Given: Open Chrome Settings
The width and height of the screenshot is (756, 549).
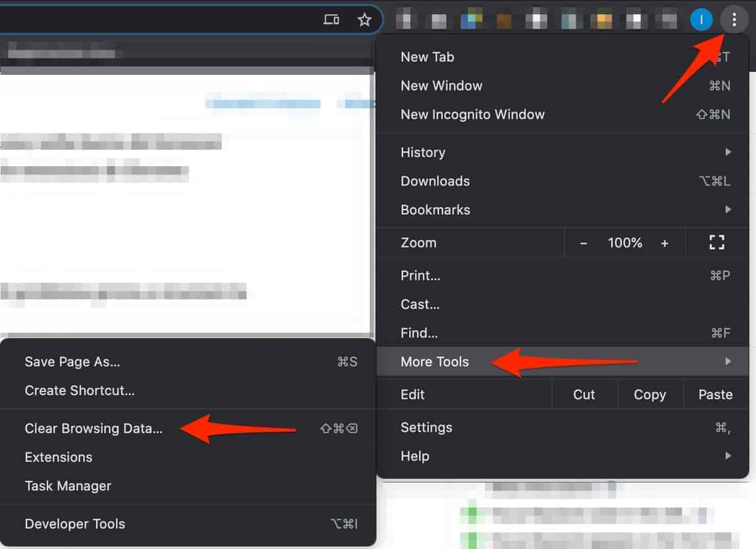Looking at the screenshot, I should tap(427, 427).
